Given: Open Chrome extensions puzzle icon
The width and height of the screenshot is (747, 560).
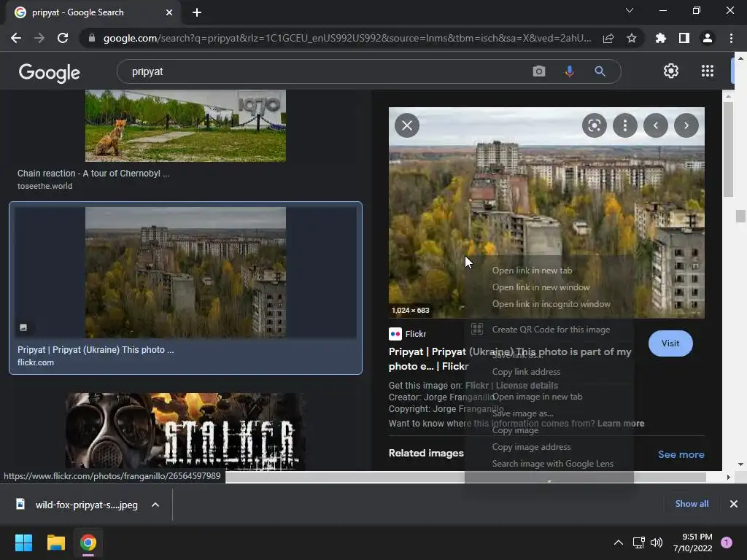Looking at the screenshot, I should click(x=660, y=38).
